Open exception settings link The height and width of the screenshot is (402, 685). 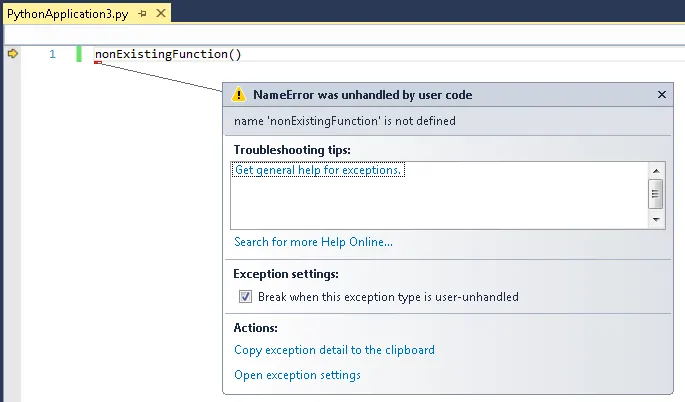pos(297,375)
